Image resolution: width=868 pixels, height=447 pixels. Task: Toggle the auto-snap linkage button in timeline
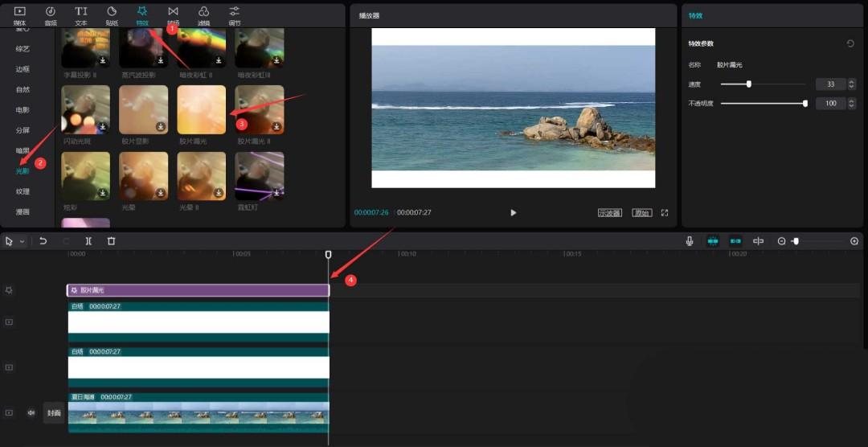[x=735, y=241]
